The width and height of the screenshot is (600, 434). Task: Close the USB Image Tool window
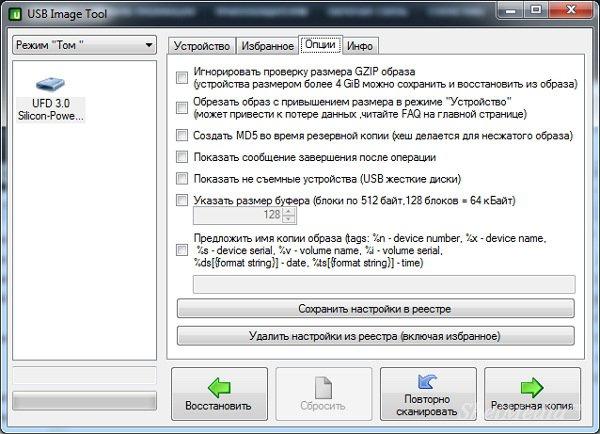pos(571,10)
